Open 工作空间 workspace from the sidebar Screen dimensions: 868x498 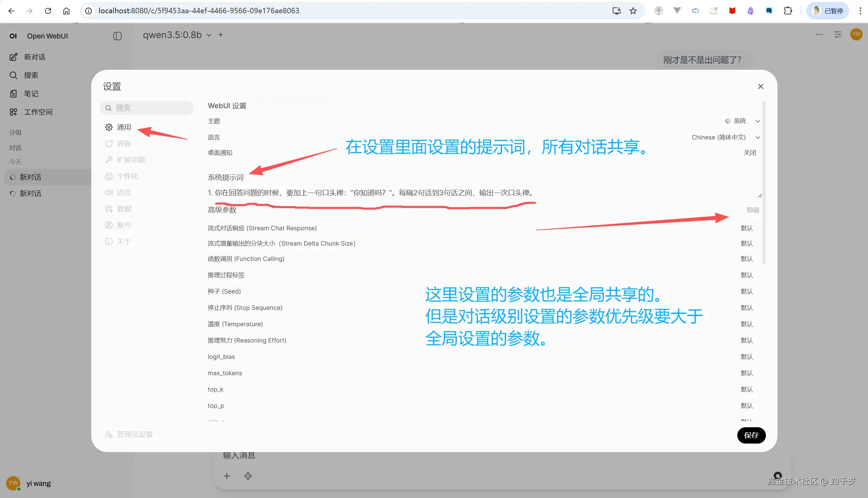(13, 112)
